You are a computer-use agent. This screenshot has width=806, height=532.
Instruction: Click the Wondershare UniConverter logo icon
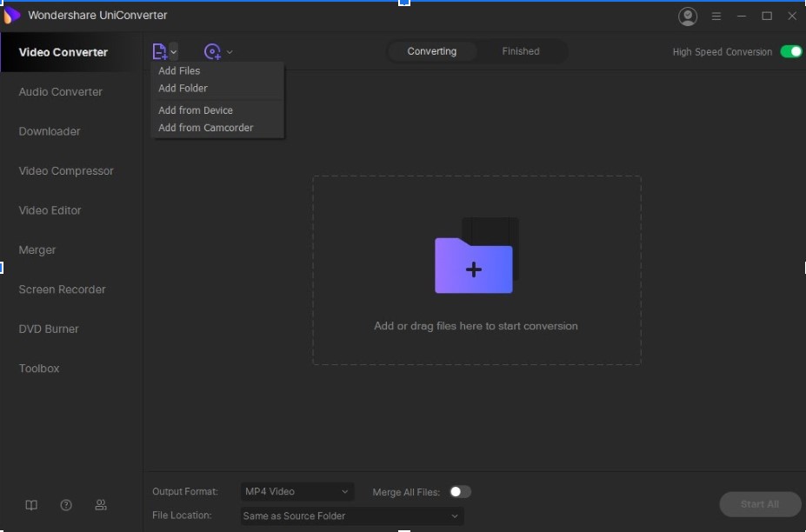point(11,16)
